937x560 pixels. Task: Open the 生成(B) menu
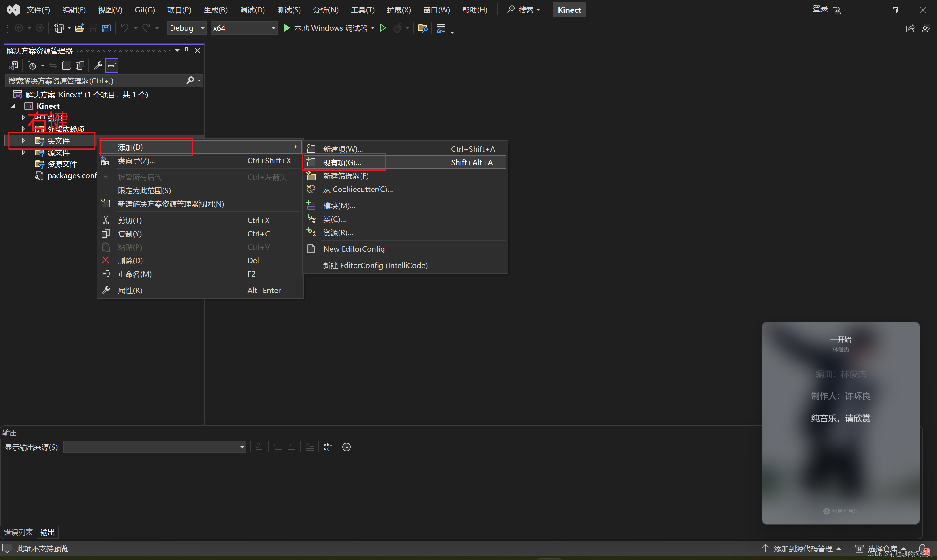coord(215,10)
